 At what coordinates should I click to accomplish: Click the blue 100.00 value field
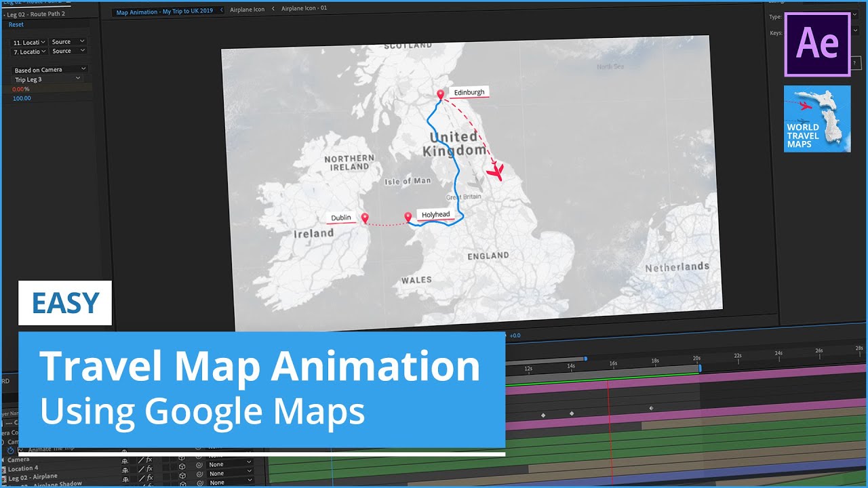pos(22,98)
